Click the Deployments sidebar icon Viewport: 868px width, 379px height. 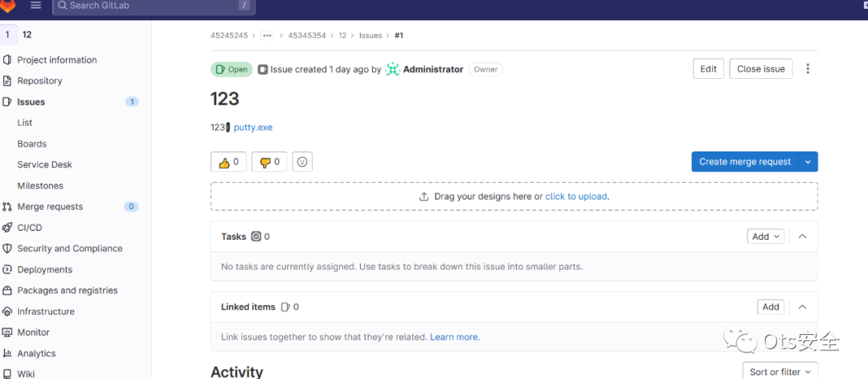coord(7,270)
